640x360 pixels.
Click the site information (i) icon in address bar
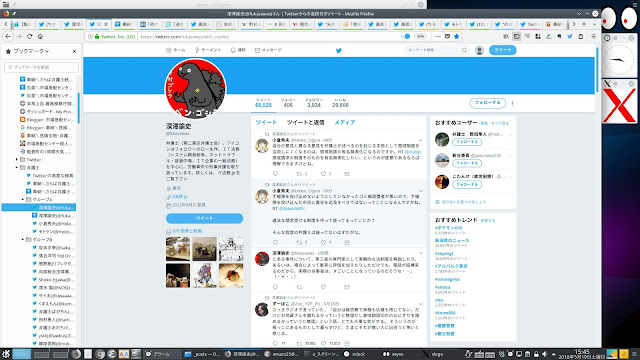pyautogui.click(x=91, y=36)
